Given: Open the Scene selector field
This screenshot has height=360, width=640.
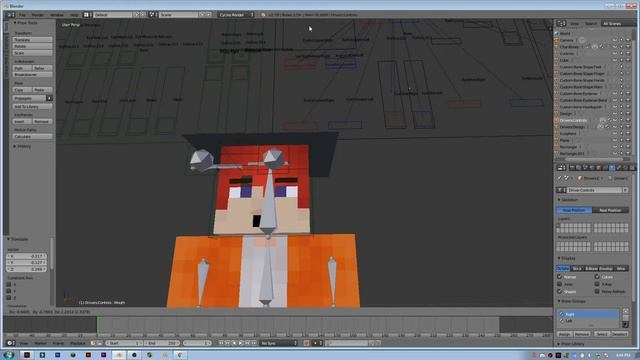Looking at the screenshot, I should click(179, 15).
